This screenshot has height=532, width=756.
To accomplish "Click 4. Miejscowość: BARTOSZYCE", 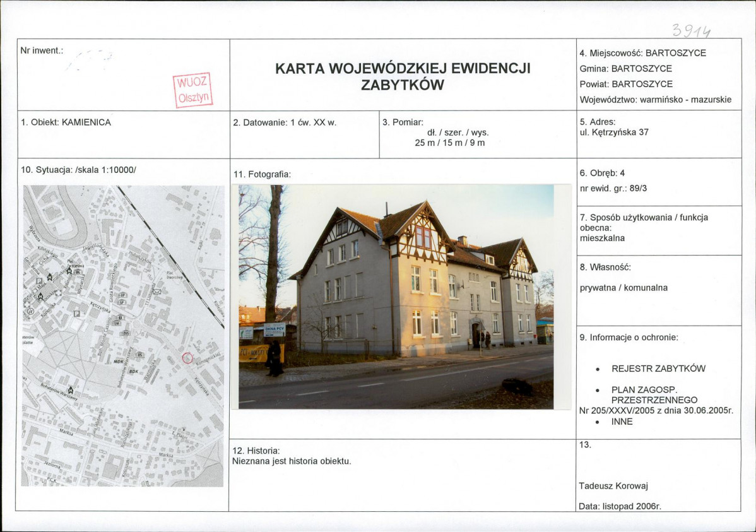I will (x=642, y=53).
